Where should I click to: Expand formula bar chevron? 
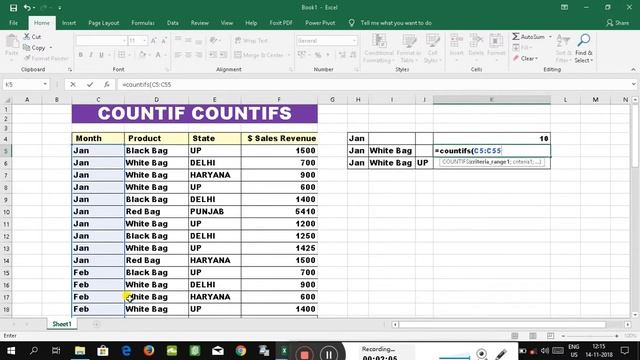633,84
